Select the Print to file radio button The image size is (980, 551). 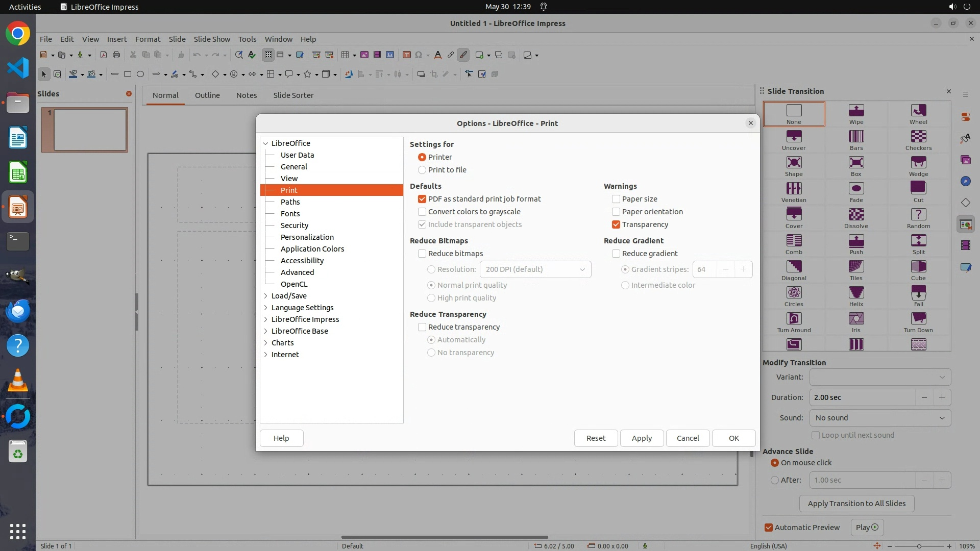tap(422, 170)
